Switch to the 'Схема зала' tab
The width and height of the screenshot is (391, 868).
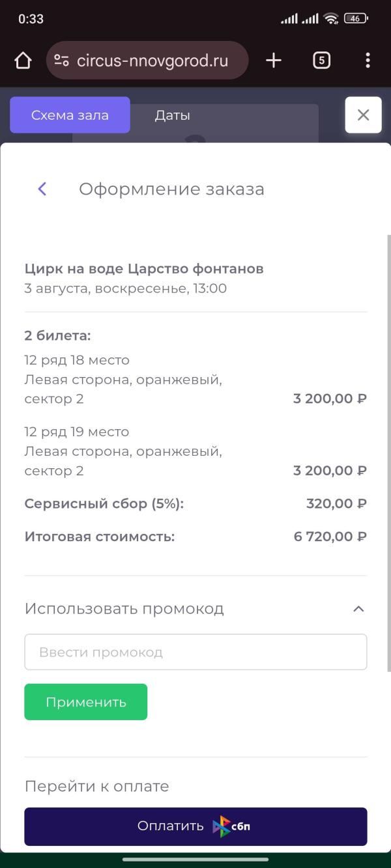70,115
